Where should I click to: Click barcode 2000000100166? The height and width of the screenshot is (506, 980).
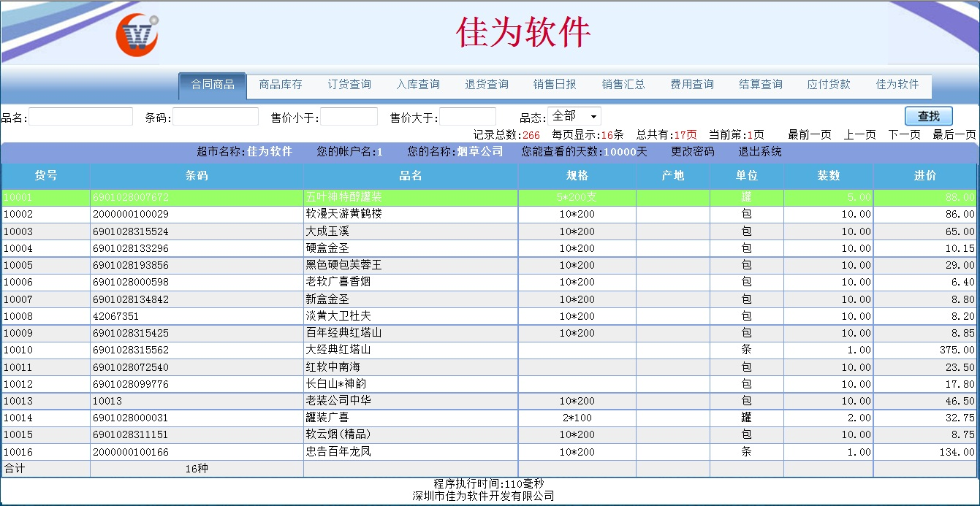pyautogui.click(x=131, y=452)
